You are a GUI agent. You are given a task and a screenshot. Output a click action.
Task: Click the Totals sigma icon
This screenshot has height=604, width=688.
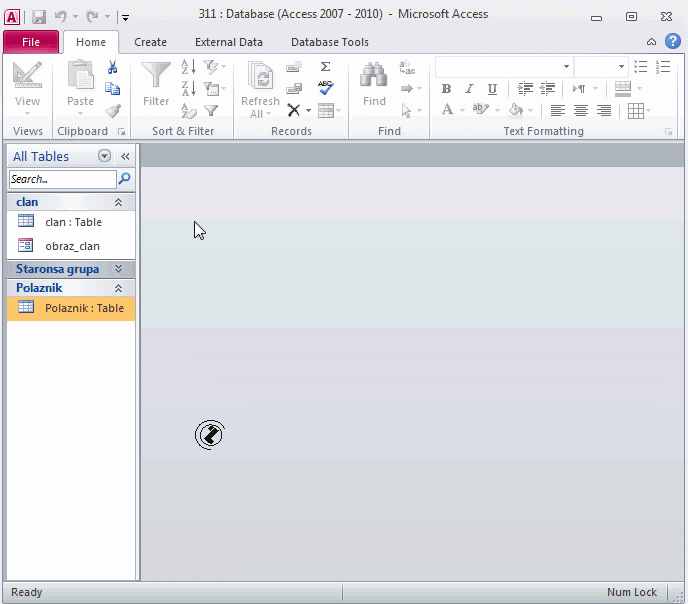(325, 67)
